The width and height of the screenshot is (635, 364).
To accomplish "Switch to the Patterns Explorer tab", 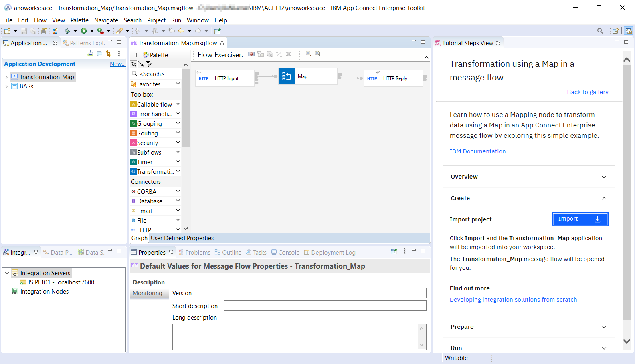I will coord(84,43).
